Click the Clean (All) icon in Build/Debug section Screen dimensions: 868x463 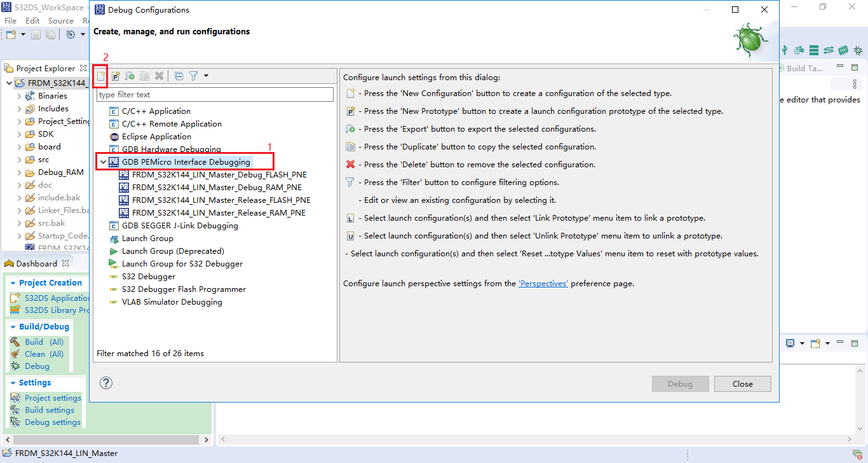pyautogui.click(x=15, y=354)
